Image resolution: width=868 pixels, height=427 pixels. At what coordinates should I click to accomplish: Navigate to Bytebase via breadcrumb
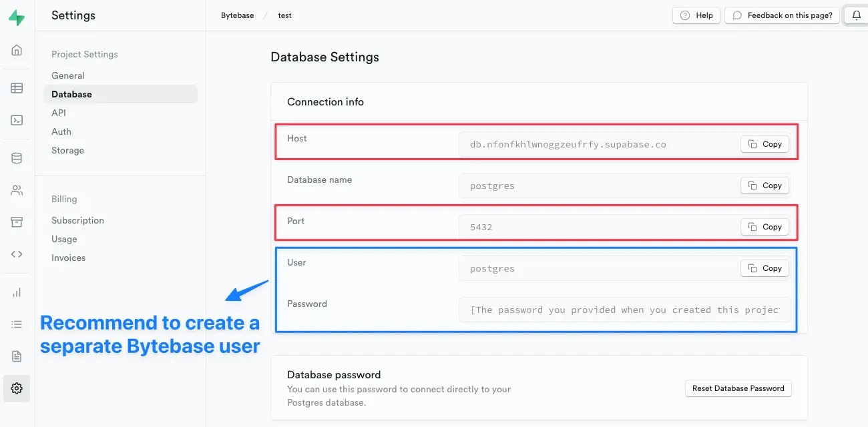point(237,15)
